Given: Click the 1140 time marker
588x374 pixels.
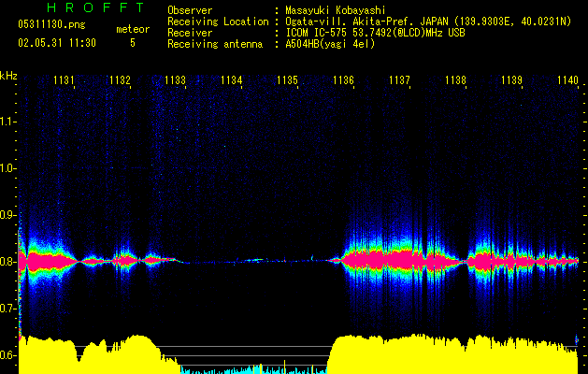Looking at the screenshot, I should pyautogui.click(x=567, y=80).
